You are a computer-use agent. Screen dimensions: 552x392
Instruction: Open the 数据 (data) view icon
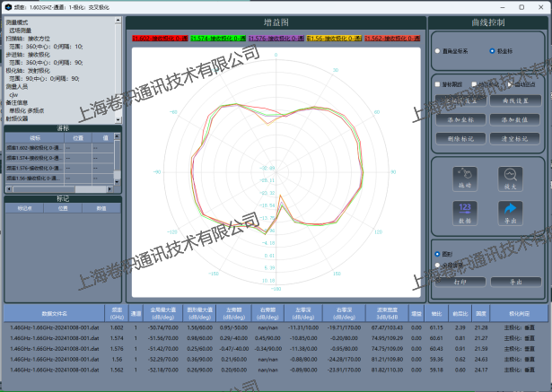(465, 212)
